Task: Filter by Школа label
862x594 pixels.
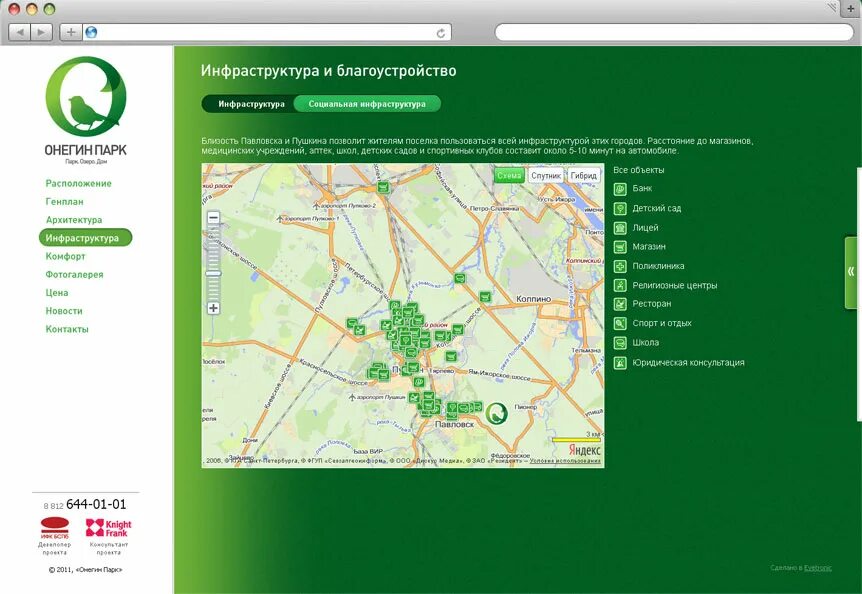Action: pyautogui.click(x=645, y=343)
